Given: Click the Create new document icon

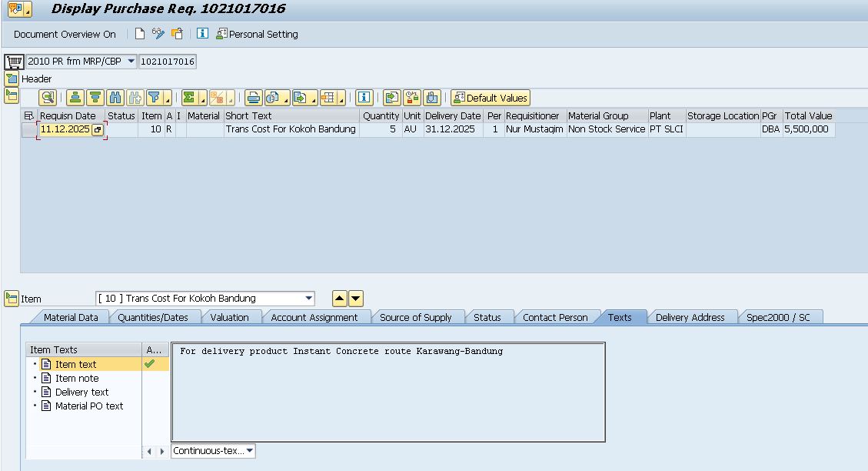Looking at the screenshot, I should [139, 34].
